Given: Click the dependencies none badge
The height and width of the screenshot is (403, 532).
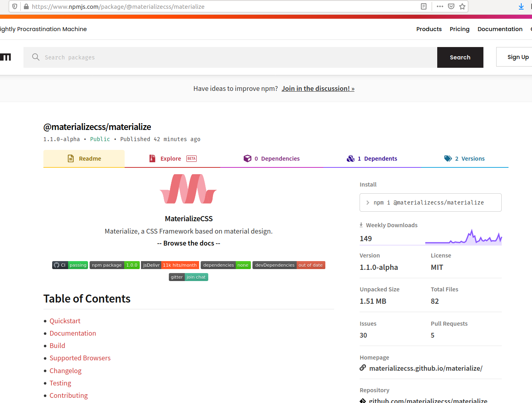Looking at the screenshot, I should (226, 265).
